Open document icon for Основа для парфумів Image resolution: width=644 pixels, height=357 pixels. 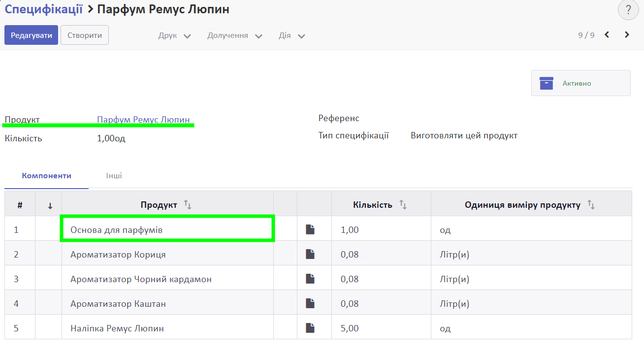pos(310,229)
